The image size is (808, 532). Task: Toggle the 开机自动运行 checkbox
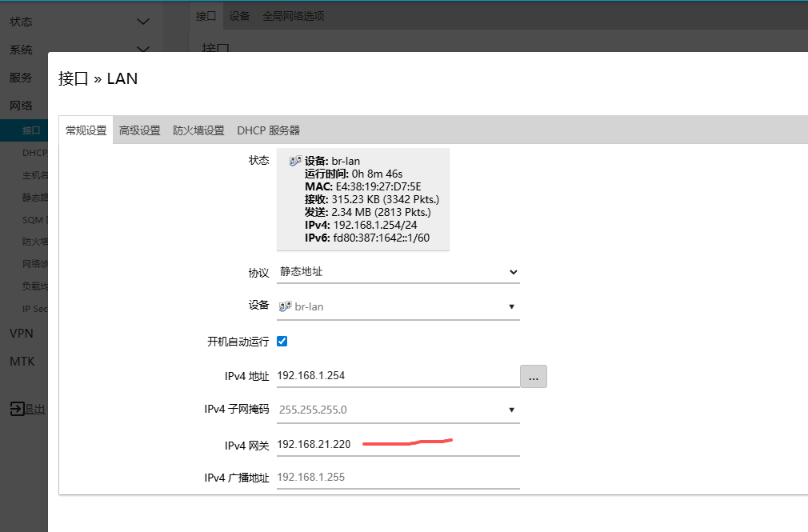[282, 341]
